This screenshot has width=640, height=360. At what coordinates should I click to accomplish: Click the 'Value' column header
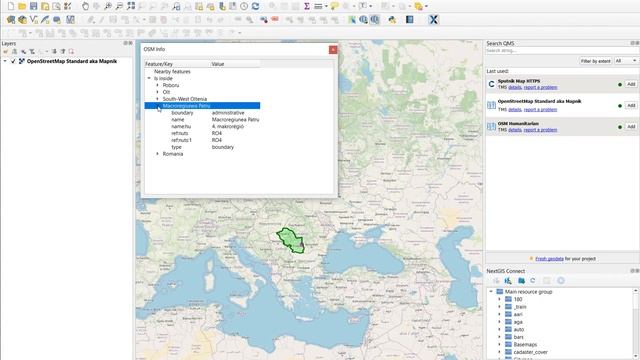click(235, 64)
